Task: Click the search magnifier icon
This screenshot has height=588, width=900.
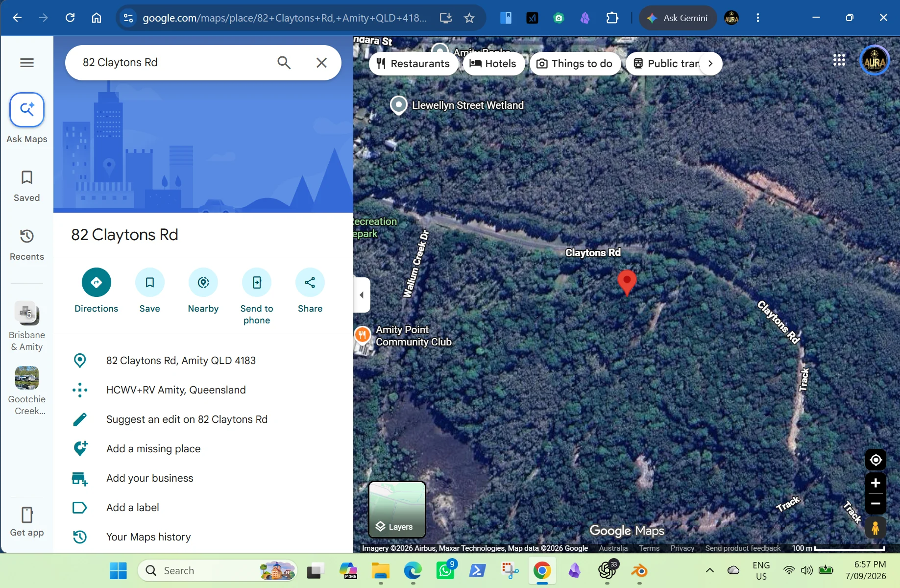Action: pos(284,63)
